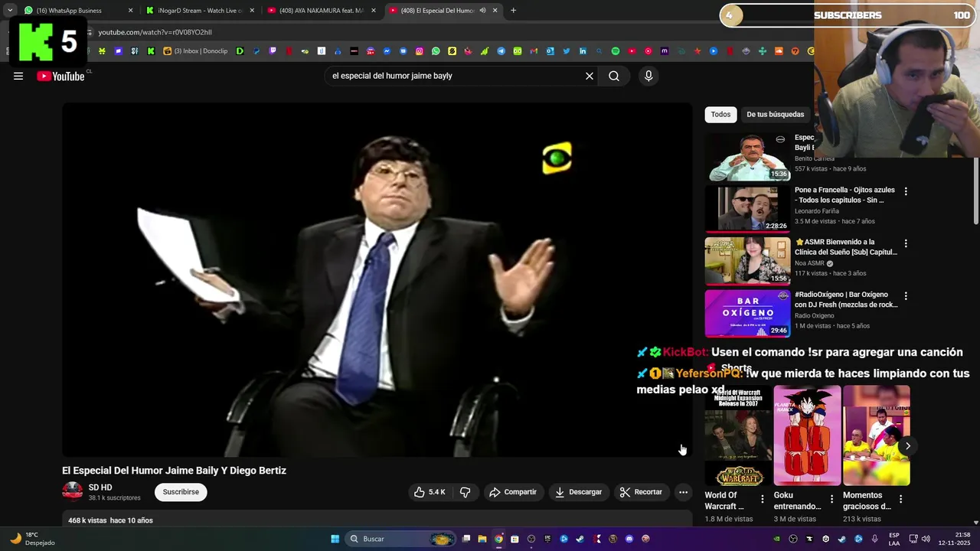Open the Telegram bookmark icon
The image size is (980, 551).
click(x=501, y=51)
